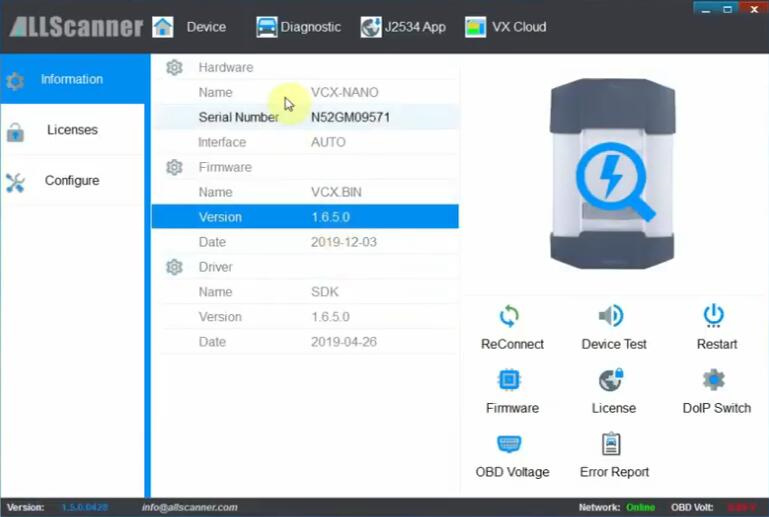Select the Serial Number label
769x517 pixels.
(239, 117)
